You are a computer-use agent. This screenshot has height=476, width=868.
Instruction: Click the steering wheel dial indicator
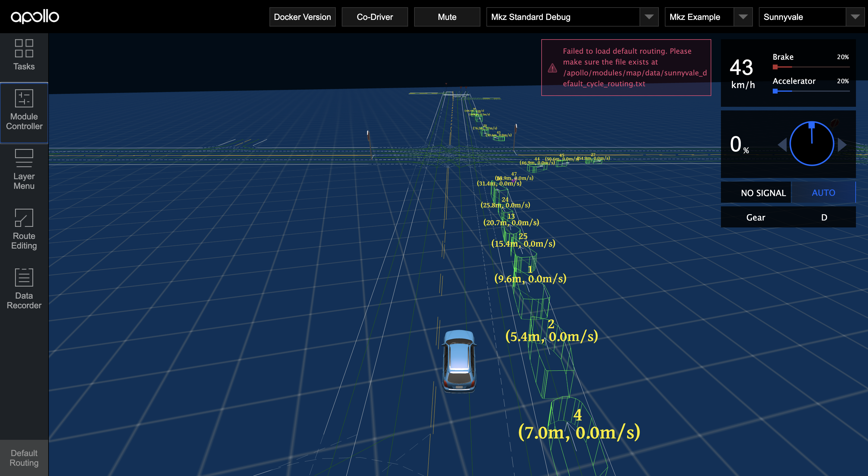[812, 144]
